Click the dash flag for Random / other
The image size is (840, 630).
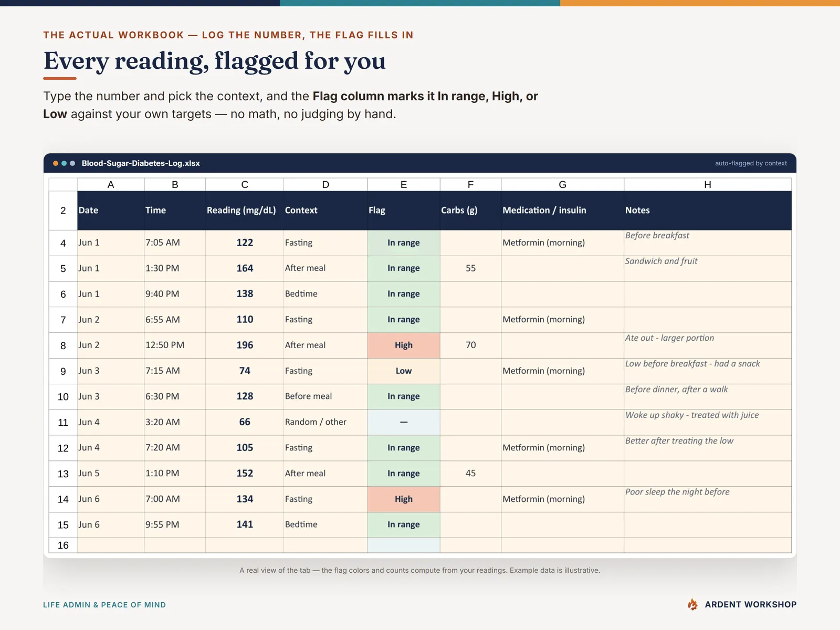[404, 422]
